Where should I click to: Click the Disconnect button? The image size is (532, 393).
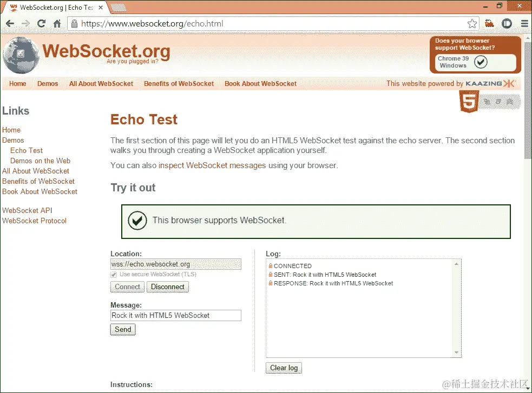click(x=168, y=287)
